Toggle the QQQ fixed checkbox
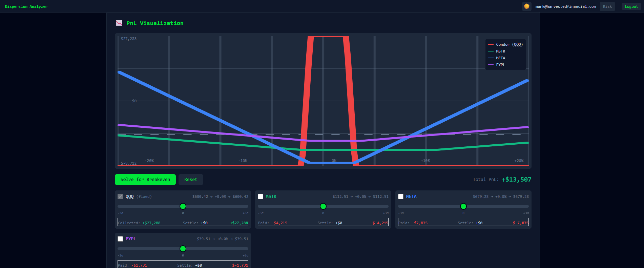644x268 pixels. pyautogui.click(x=120, y=197)
